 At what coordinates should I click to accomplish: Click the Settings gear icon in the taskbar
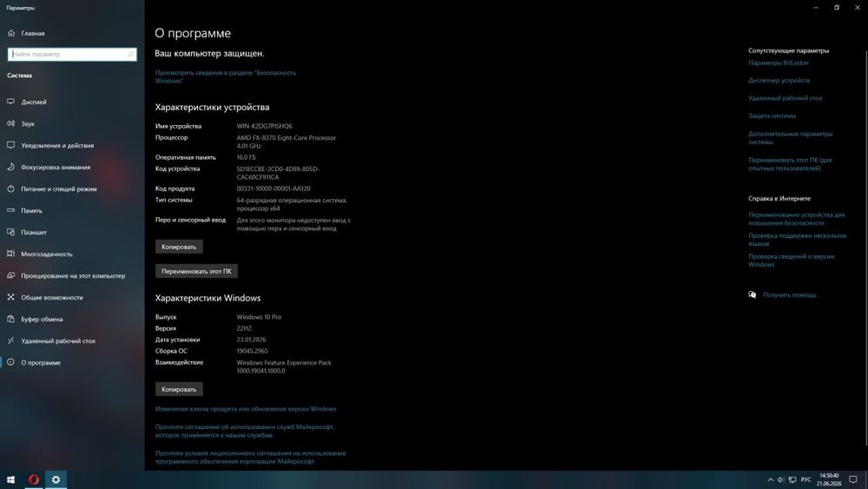point(56,479)
